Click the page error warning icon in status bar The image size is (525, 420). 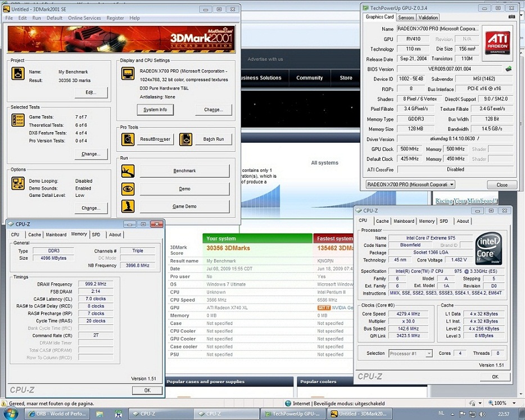4,404
